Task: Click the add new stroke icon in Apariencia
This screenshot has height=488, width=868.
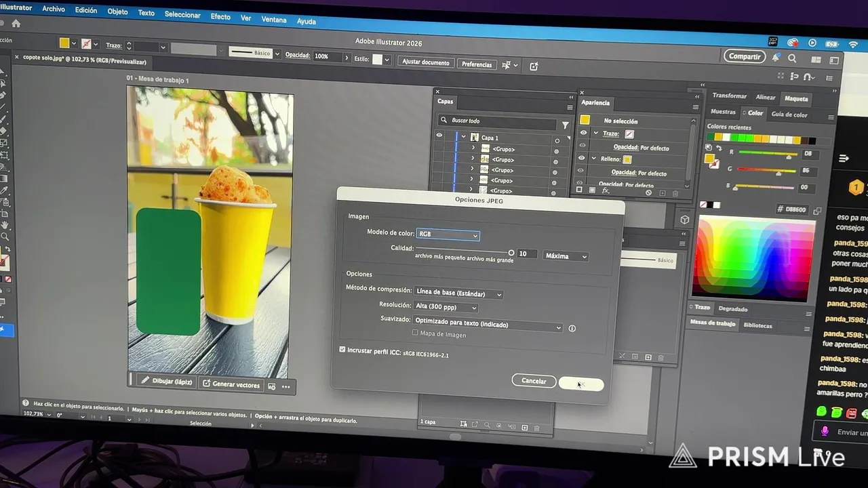Action: 580,190
